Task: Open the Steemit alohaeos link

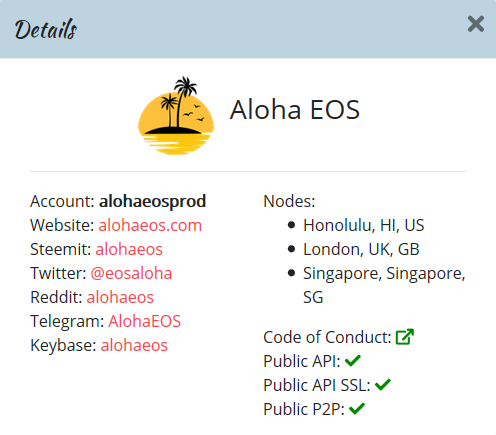Action: click(129, 249)
